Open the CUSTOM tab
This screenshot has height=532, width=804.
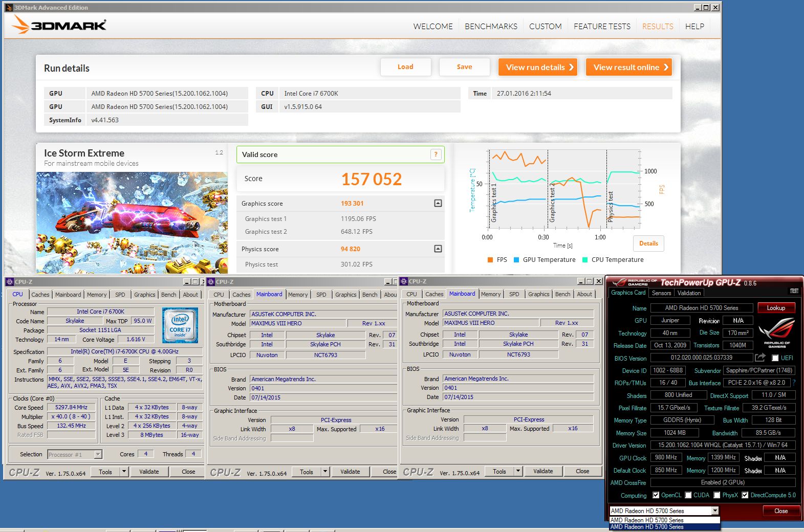click(545, 26)
